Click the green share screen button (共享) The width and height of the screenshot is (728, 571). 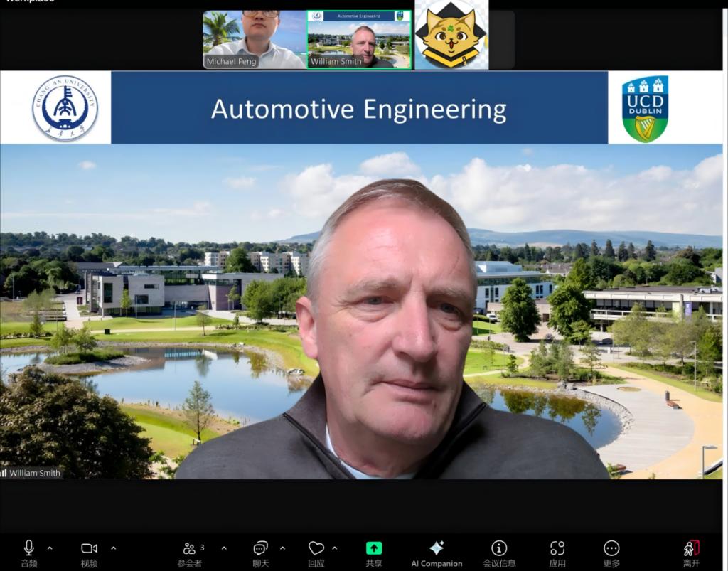374,552
